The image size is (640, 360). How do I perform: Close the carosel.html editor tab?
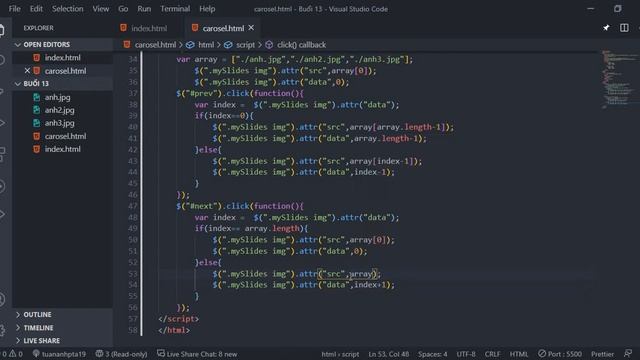click(x=251, y=28)
